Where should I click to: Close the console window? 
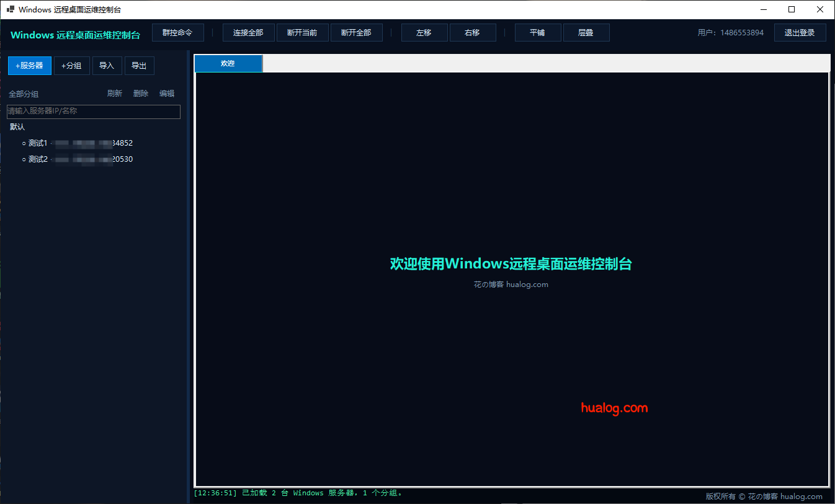820,9
